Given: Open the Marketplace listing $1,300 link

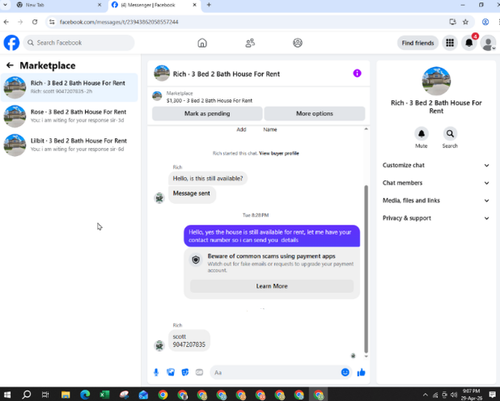Looking at the screenshot, I should pos(209,101).
